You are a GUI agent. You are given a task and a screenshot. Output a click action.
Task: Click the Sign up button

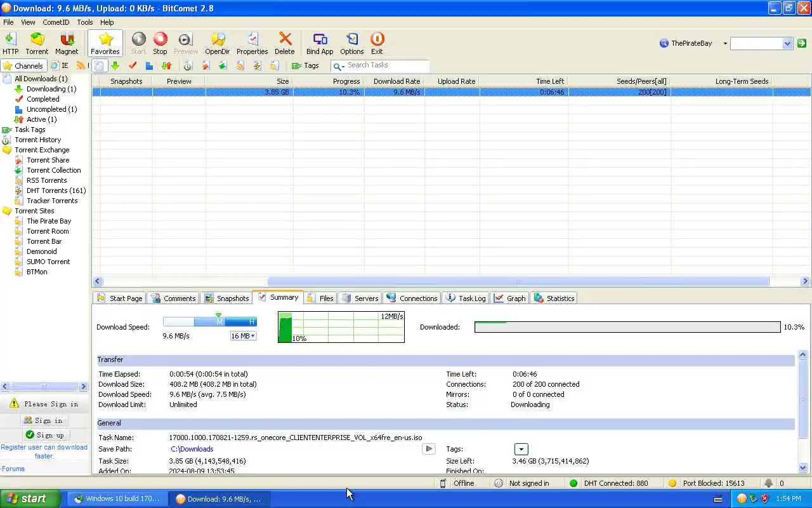click(x=44, y=435)
